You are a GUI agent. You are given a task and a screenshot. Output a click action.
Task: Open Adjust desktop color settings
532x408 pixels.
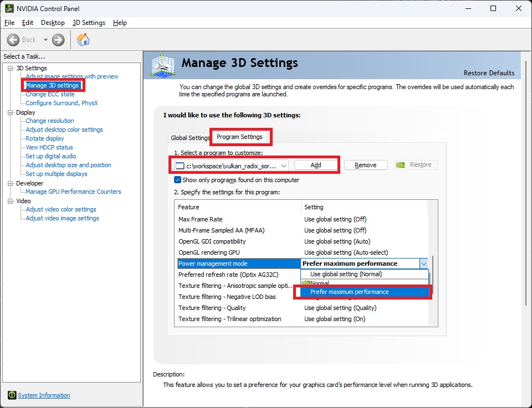point(64,130)
